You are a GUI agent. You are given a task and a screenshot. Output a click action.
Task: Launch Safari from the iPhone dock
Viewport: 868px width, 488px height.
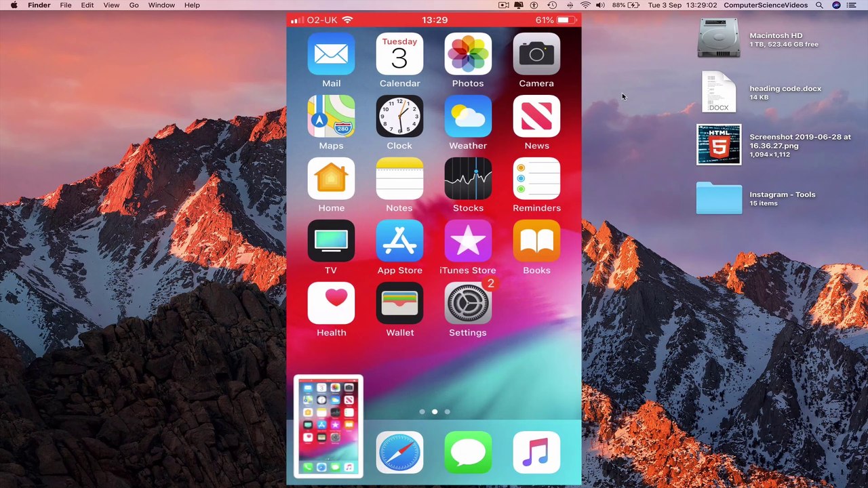(x=399, y=452)
